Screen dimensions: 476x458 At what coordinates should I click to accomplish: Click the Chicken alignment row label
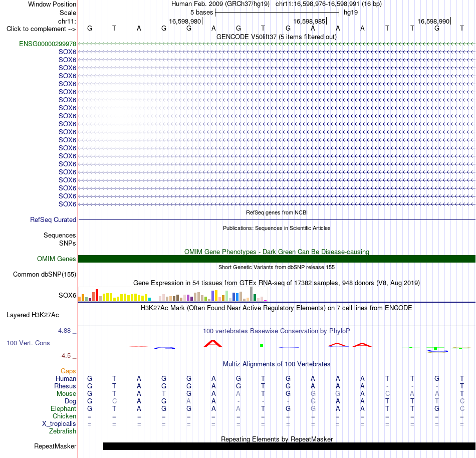[x=64, y=416]
